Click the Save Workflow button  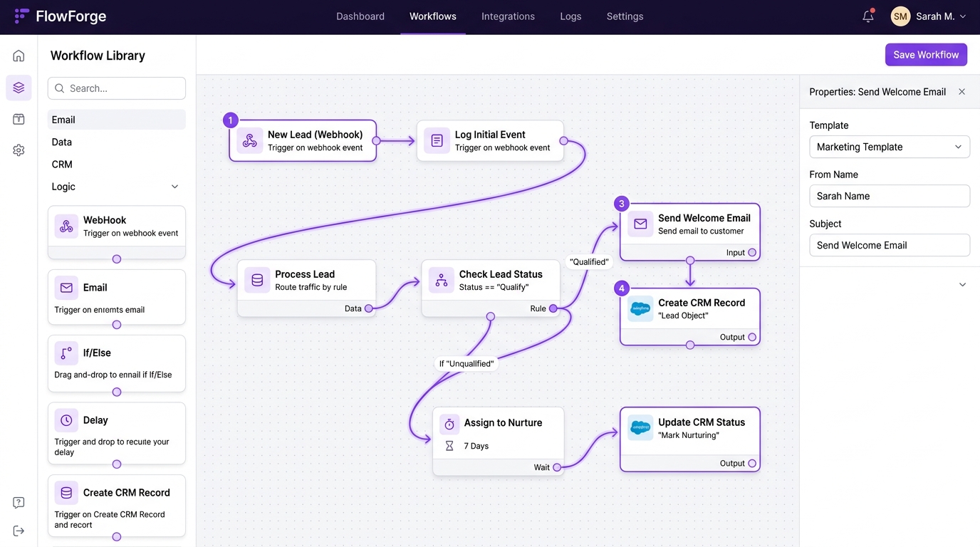(x=926, y=55)
